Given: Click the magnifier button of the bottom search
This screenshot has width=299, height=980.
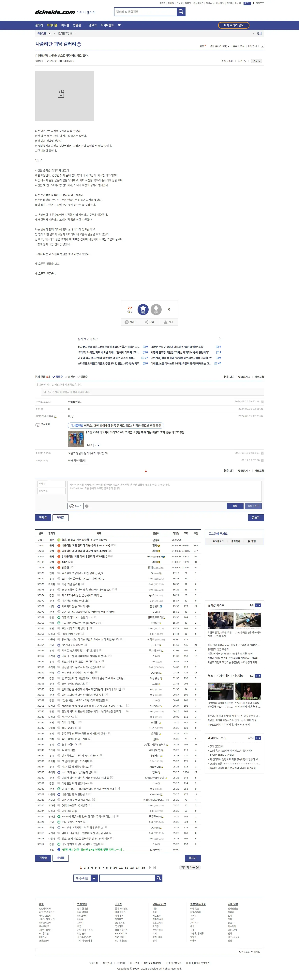Looking at the screenshot, I should (x=158, y=878).
